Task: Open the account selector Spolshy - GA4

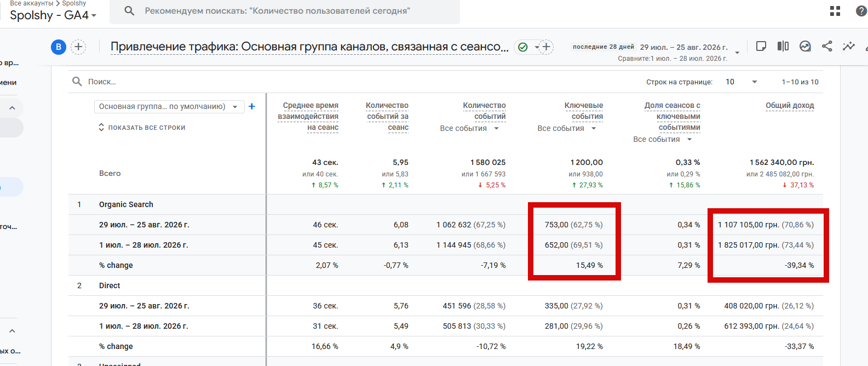Action: [x=53, y=15]
